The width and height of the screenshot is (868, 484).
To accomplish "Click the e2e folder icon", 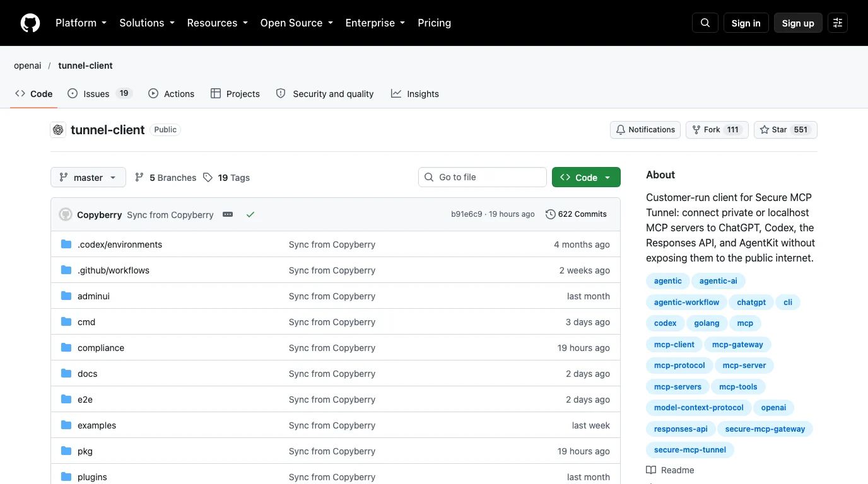I will point(66,400).
